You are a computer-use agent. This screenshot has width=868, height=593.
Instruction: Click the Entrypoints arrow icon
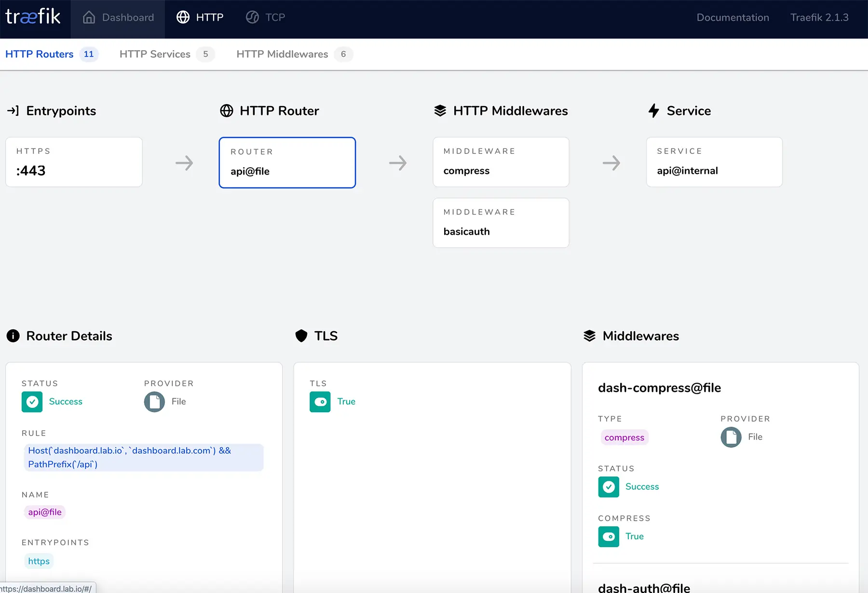pos(13,111)
